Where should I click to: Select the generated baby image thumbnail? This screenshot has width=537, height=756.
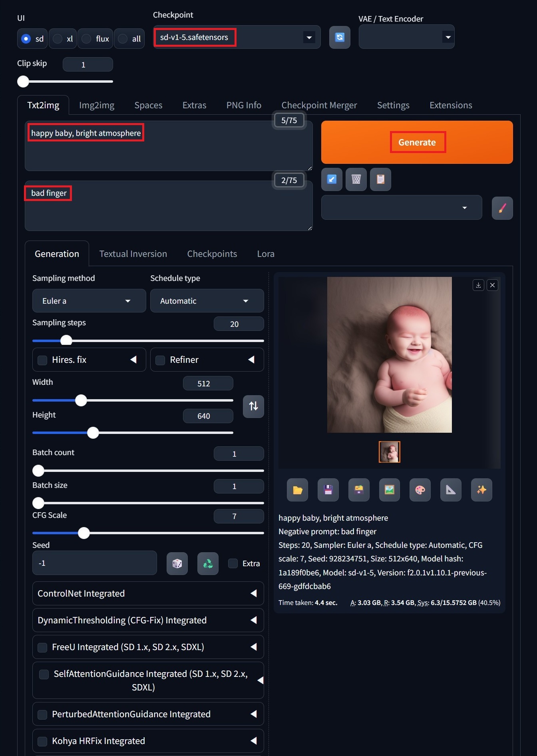point(390,452)
